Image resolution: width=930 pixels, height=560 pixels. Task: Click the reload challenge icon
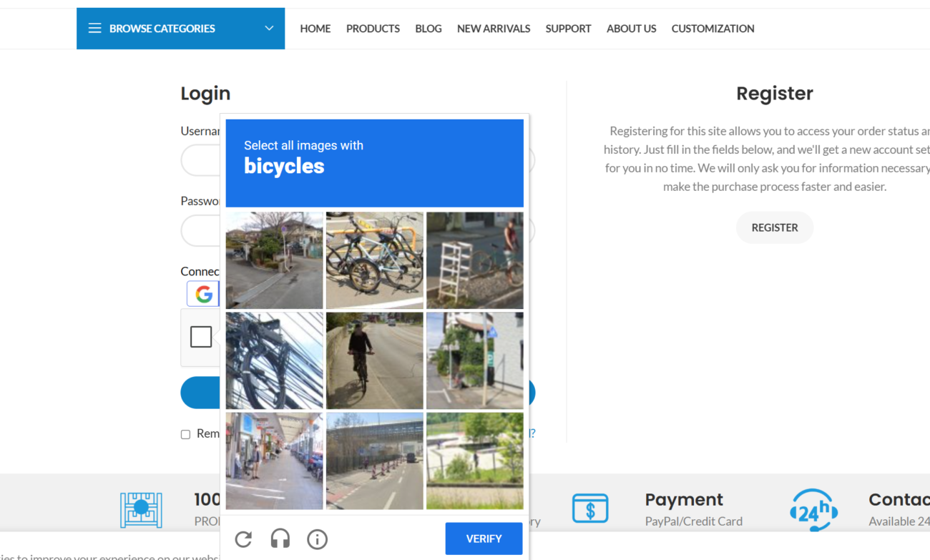click(x=243, y=539)
